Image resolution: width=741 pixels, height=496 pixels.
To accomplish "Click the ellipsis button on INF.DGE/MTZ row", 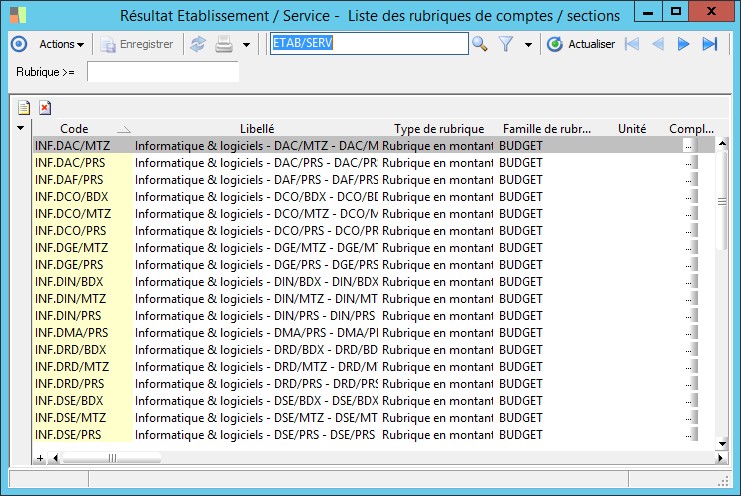I will point(689,248).
